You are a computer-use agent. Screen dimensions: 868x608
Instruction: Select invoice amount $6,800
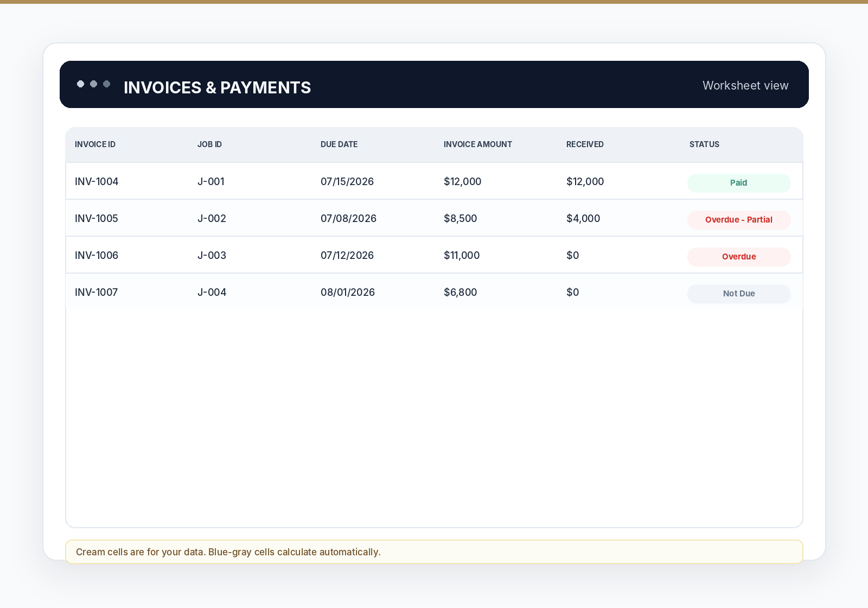coord(460,292)
